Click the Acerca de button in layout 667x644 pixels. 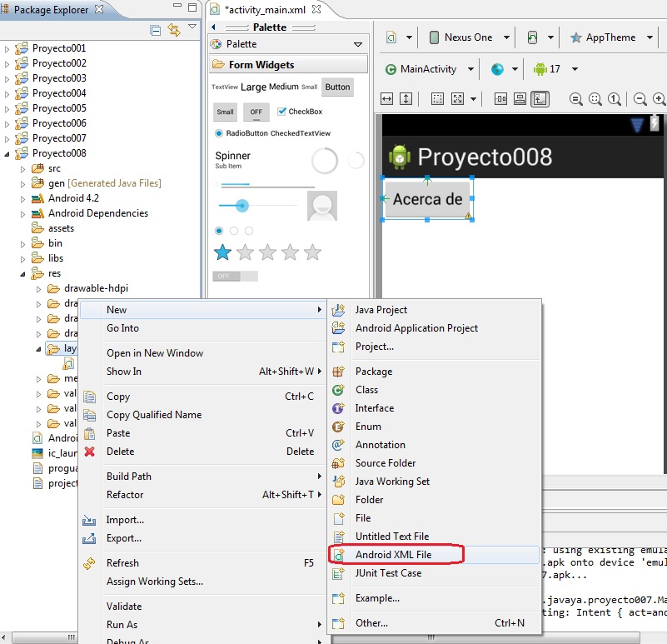[427, 199]
